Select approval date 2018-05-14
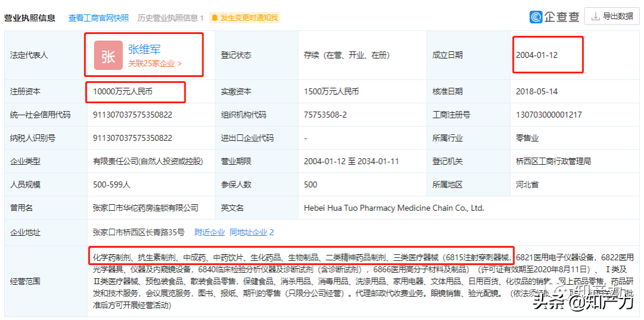Image resolution: width=644 pixels, height=320 pixels. (x=537, y=91)
